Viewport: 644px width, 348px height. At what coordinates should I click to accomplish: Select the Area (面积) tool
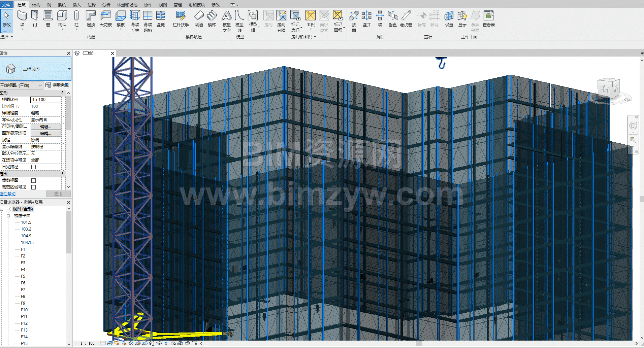click(x=311, y=19)
